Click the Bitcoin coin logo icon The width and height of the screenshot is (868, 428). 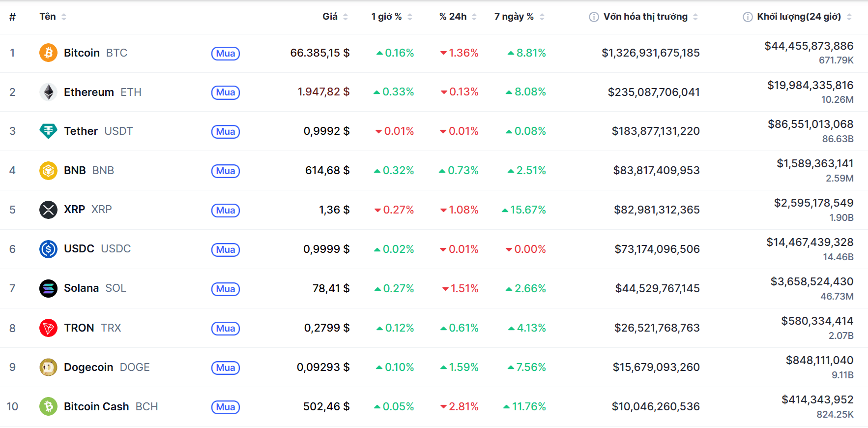48,53
